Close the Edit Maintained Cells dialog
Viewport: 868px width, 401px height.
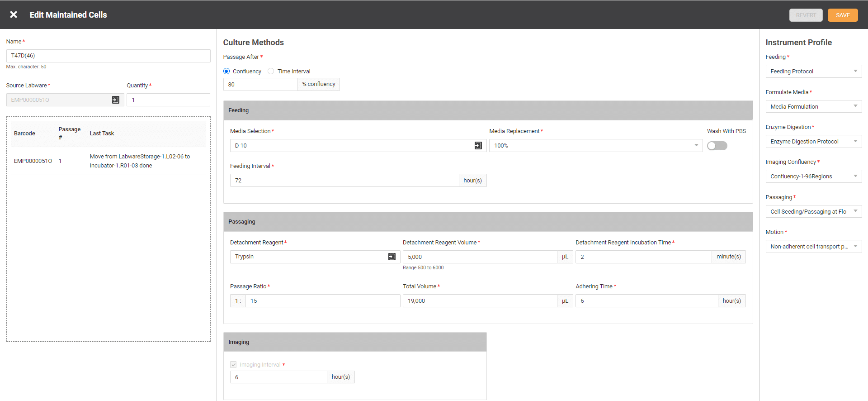click(14, 14)
